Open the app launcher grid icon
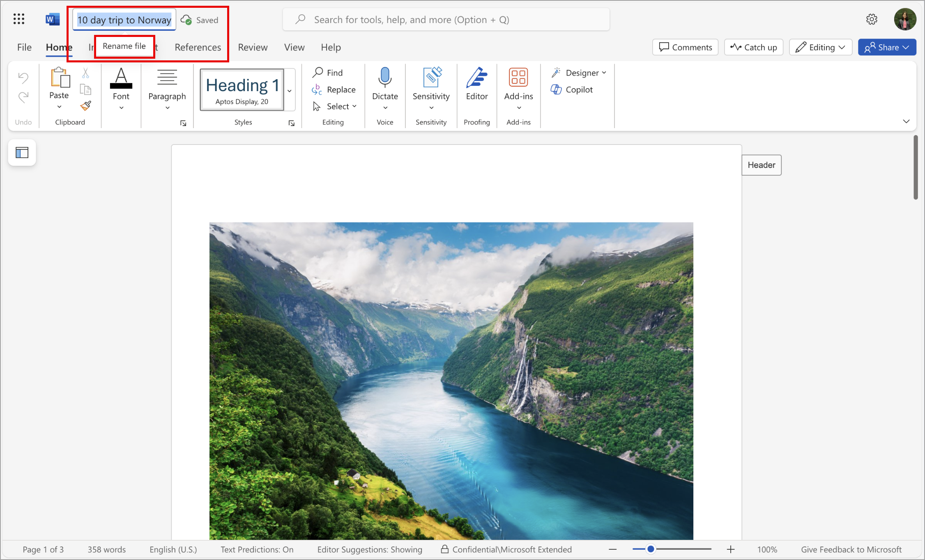The width and height of the screenshot is (925, 560). point(19,19)
